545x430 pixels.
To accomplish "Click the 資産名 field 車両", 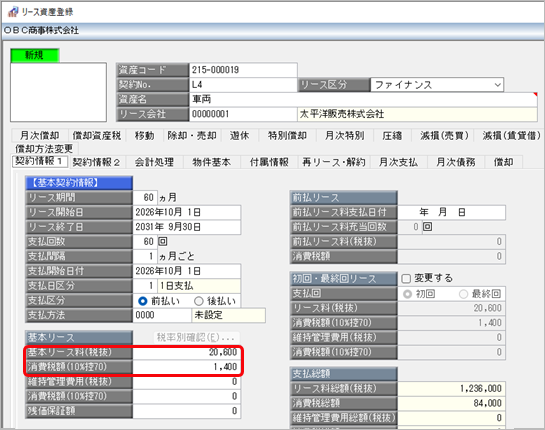I will point(363,99).
